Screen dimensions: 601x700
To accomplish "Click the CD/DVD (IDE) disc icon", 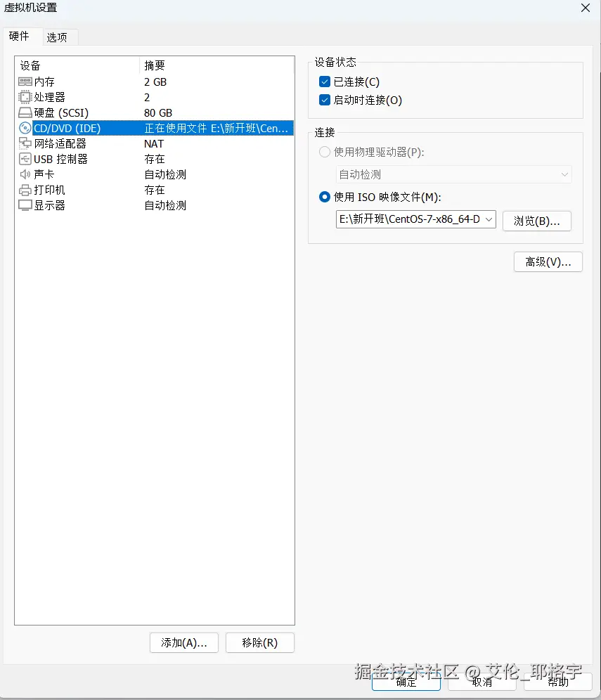I will (x=25, y=128).
